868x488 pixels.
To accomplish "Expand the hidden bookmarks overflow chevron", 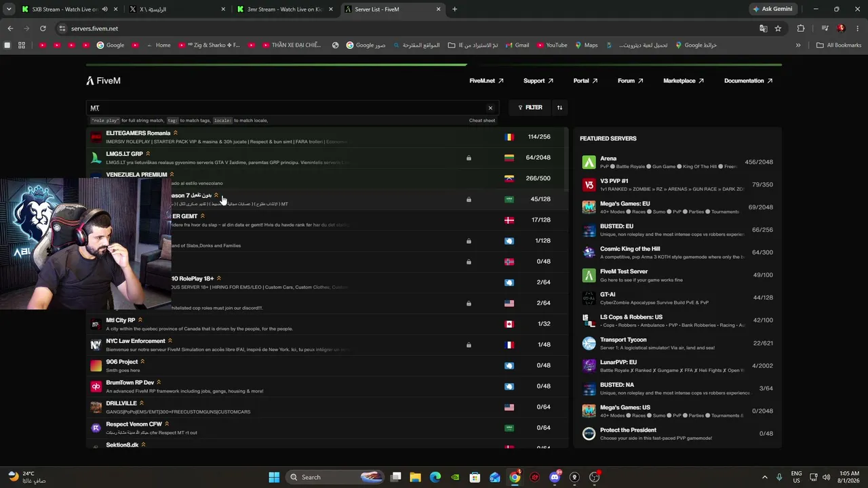I will [798, 45].
